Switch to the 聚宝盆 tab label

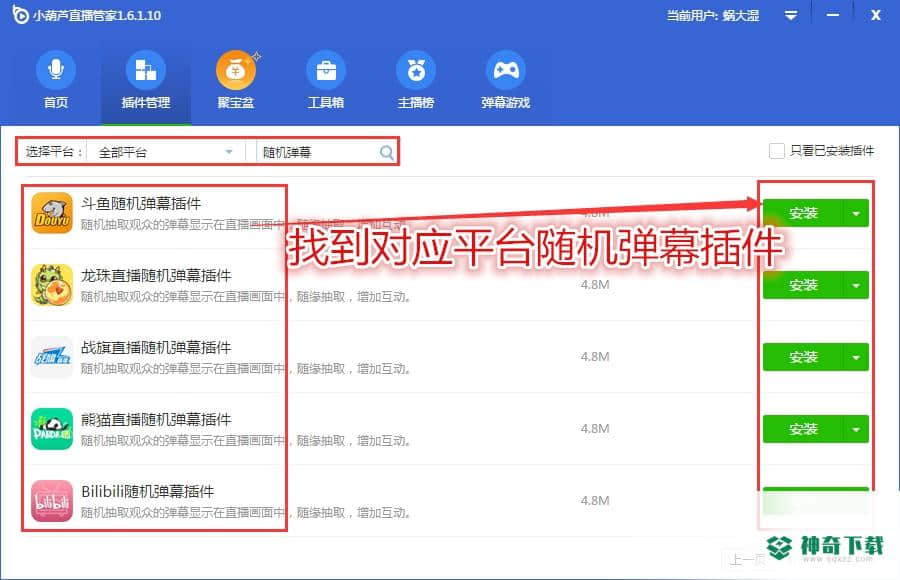click(236, 103)
